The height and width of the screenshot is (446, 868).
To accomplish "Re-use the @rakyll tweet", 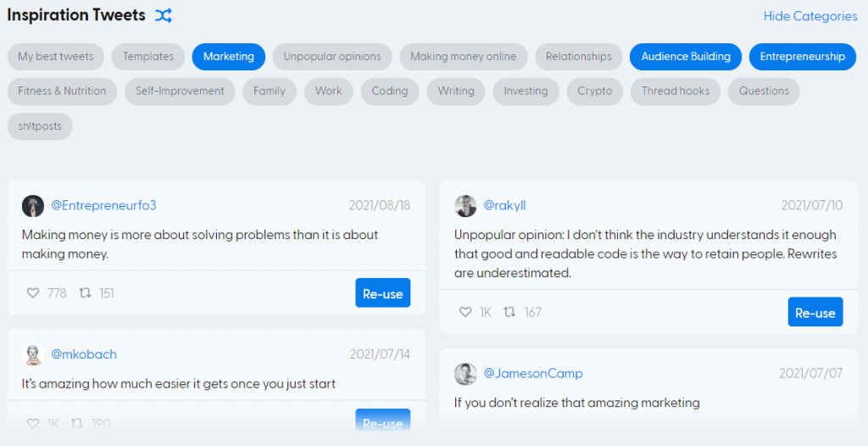I will pyautogui.click(x=815, y=313).
